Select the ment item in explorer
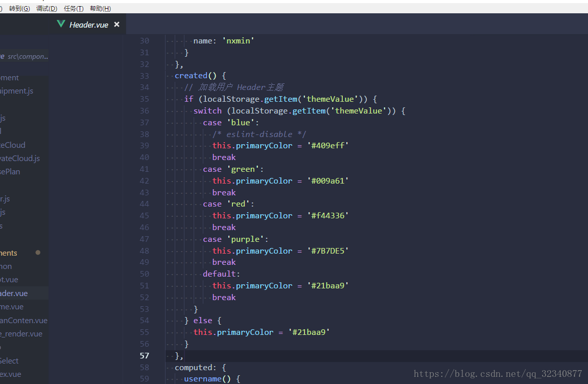Image resolution: width=588 pixels, height=384 pixels. (x=9, y=78)
